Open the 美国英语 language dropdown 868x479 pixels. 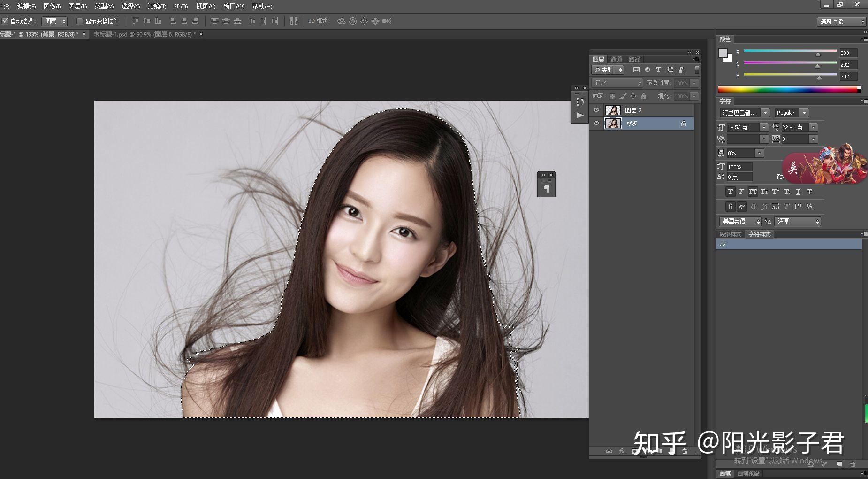pyautogui.click(x=740, y=221)
